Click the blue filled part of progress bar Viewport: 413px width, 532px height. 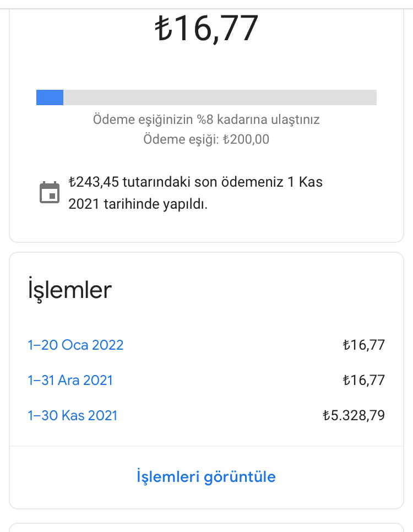pyautogui.click(x=50, y=97)
